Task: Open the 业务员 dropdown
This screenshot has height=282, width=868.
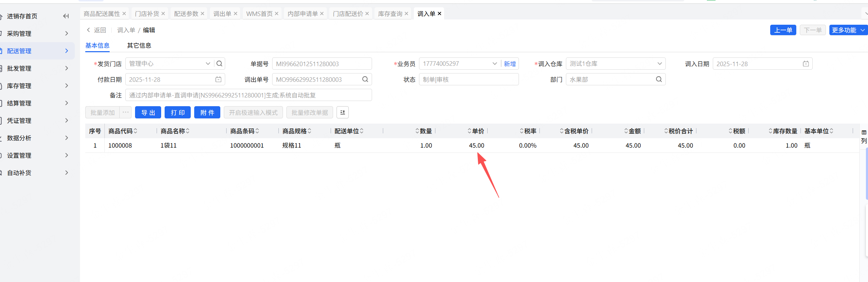Action: click(495, 64)
